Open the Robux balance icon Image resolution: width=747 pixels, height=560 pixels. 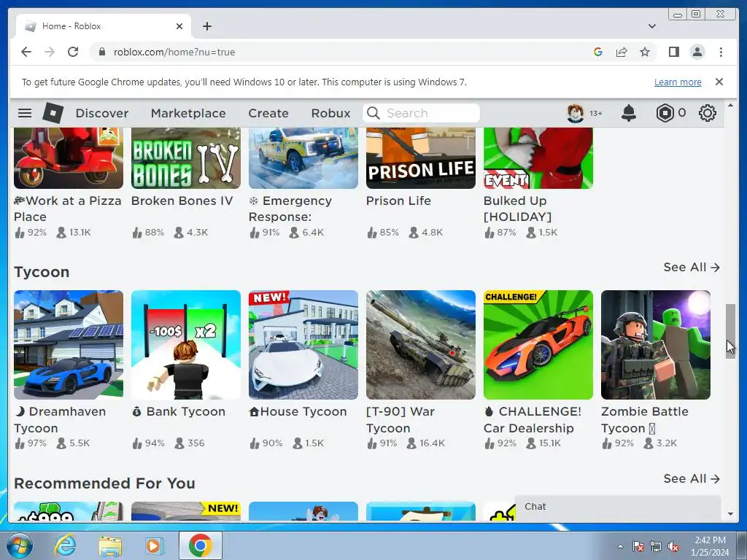tap(665, 113)
